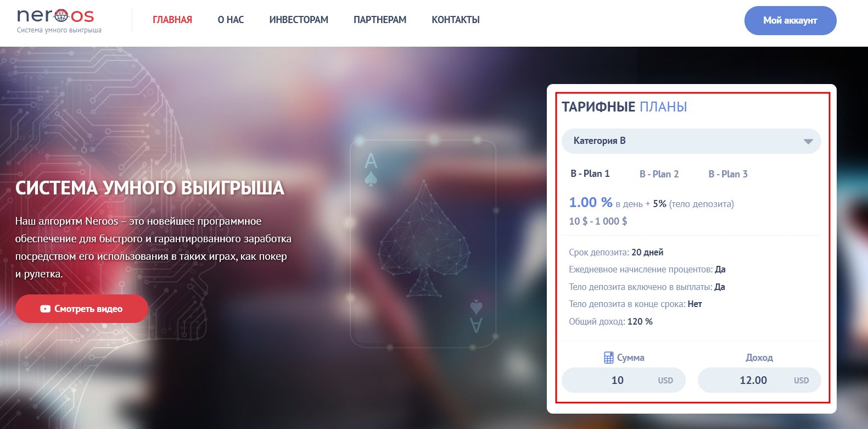The height and width of the screenshot is (429, 868).
Task: Switch to B - Plan 3 tab
Action: tap(728, 174)
